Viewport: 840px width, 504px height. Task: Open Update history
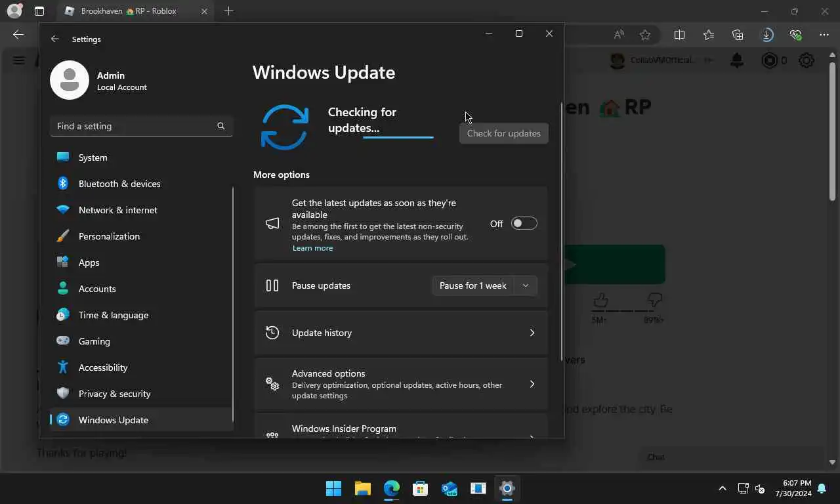tap(401, 333)
